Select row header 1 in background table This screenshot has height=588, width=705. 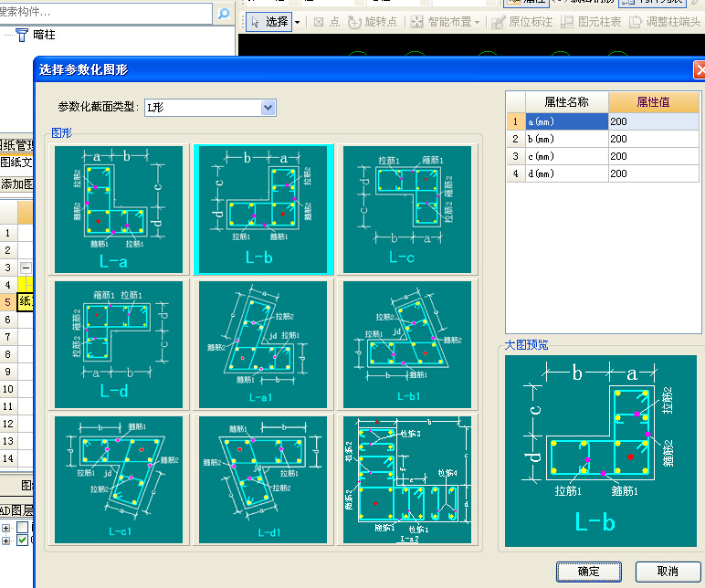coord(8,233)
